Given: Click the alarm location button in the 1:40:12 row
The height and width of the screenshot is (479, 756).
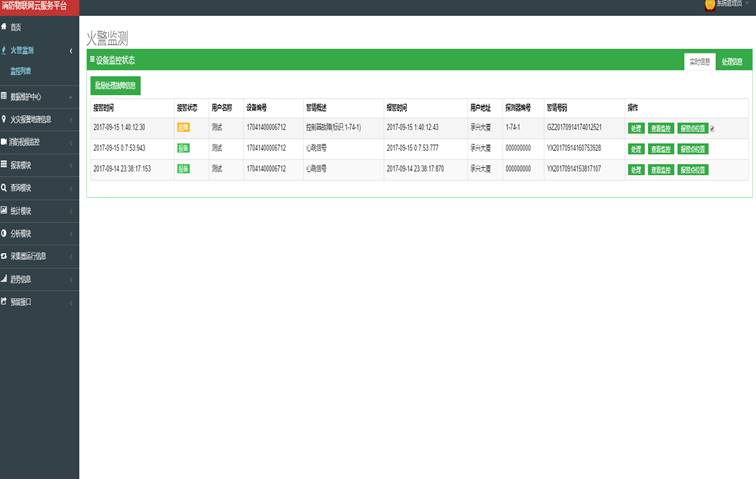Looking at the screenshot, I should (693, 128).
